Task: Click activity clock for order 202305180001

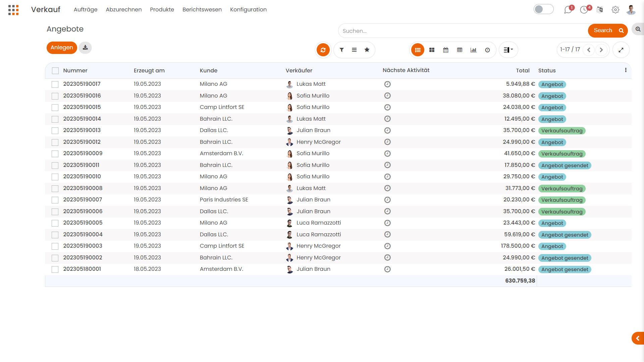Action: [x=387, y=269]
